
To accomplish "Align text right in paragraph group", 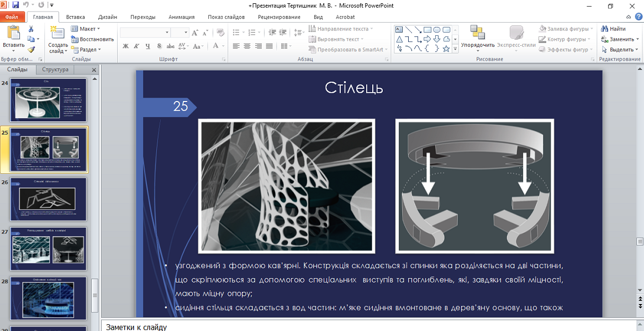I will 258,46.
